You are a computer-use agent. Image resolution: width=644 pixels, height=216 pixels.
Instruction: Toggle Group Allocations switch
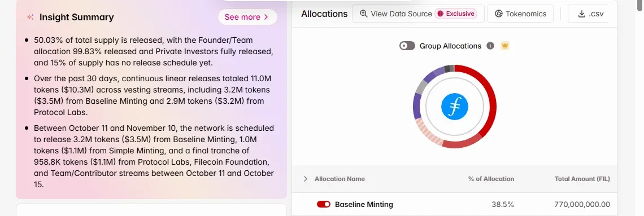pyautogui.click(x=407, y=46)
